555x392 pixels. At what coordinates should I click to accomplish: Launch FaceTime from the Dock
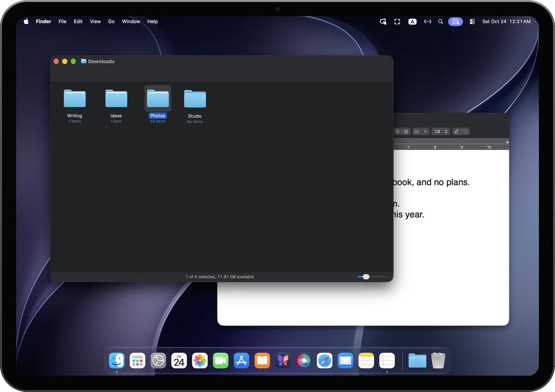[220, 360]
